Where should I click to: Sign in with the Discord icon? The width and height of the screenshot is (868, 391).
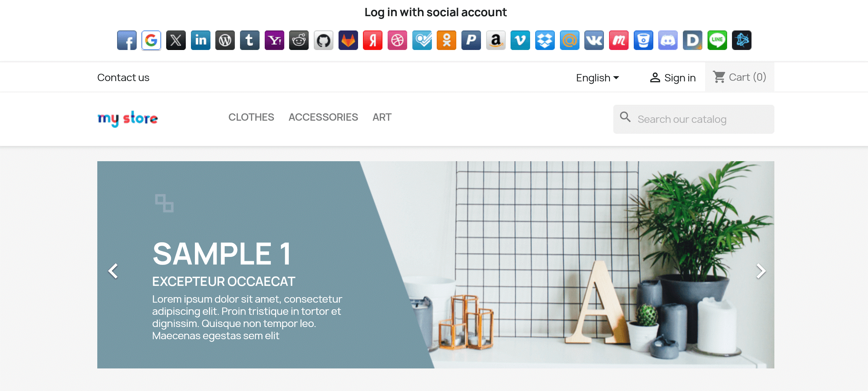[668, 41]
